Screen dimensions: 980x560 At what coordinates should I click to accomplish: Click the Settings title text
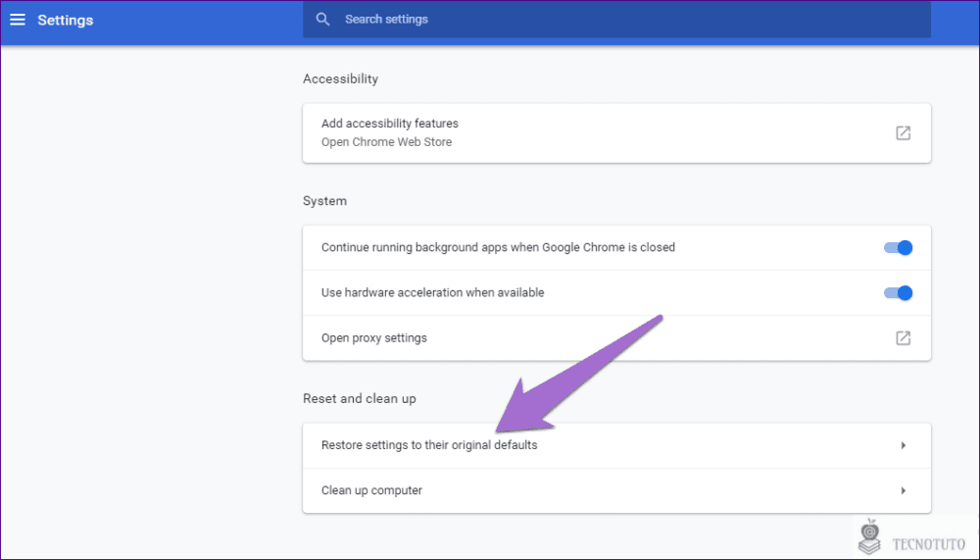point(65,20)
